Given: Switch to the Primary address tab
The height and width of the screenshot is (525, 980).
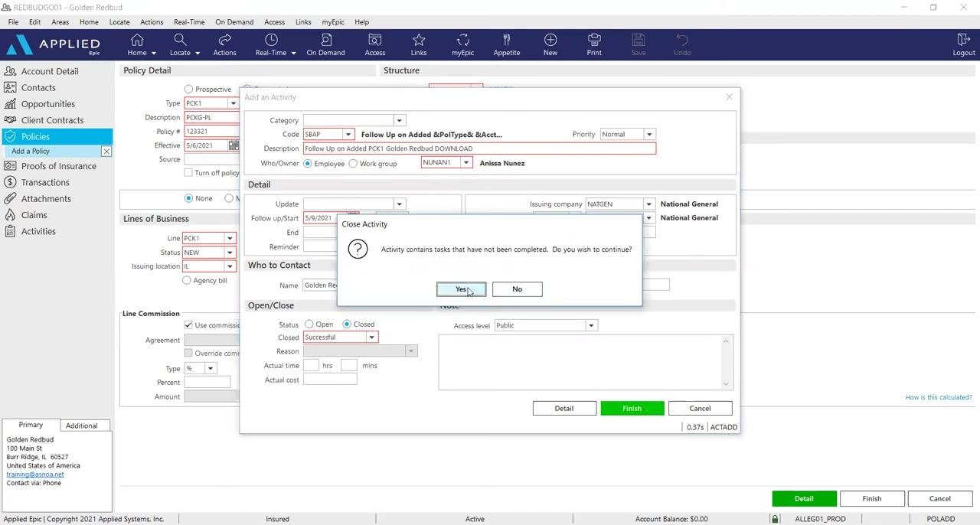Looking at the screenshot, I should coord(31,425).
